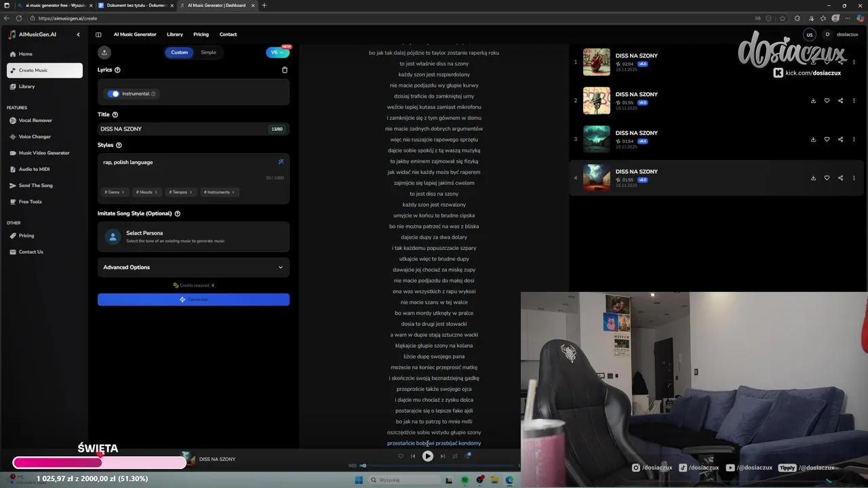Open Free Tools in the sidebar

45,202
